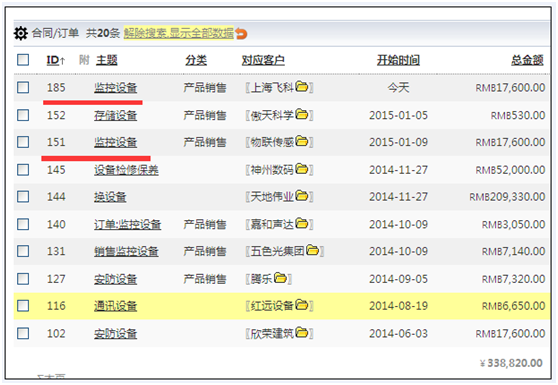558x385 pixels.
Task: Select date 2015-01-05
Action: pyautogui.click(x=398, y=115)
